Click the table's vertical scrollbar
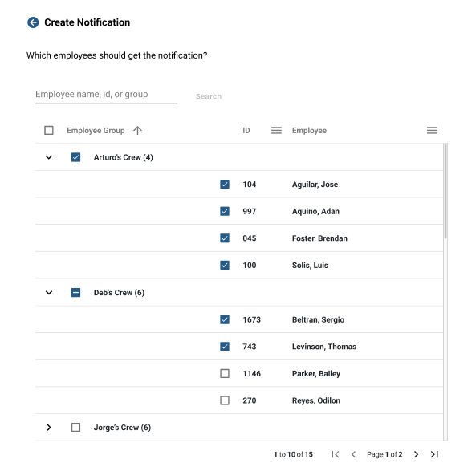This screenshot has width=476, height=471. (x=445, y=192)
